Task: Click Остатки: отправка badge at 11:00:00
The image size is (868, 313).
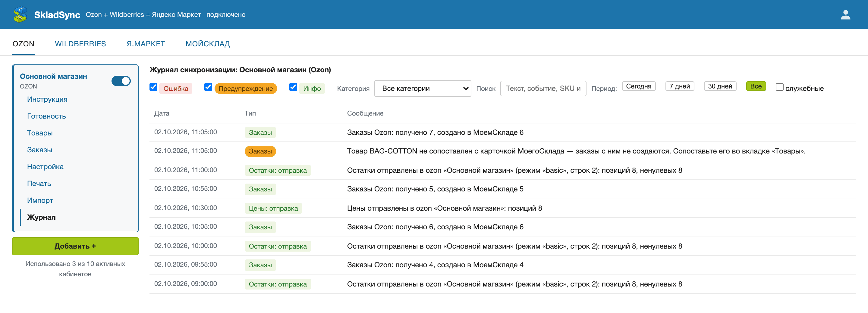Action: tap(278, 170)
